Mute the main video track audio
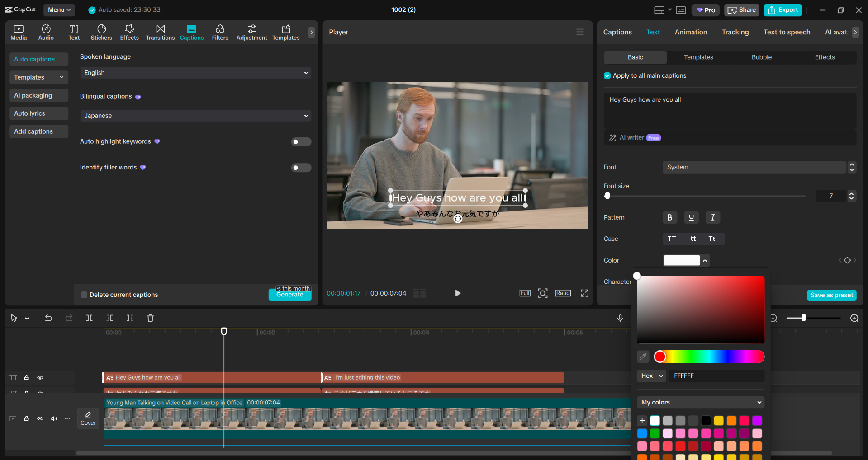The image size is (868, 460). (x=54, y=418)
